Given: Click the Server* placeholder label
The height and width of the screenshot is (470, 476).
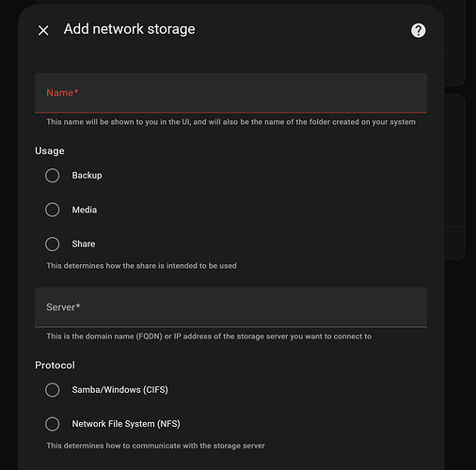Looking at the screenshot, I should [63, 307].
